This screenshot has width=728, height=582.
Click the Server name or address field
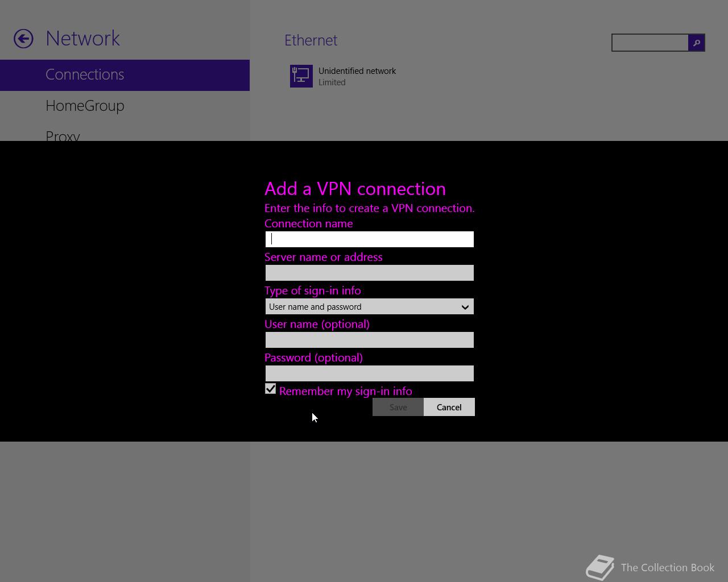369,273
